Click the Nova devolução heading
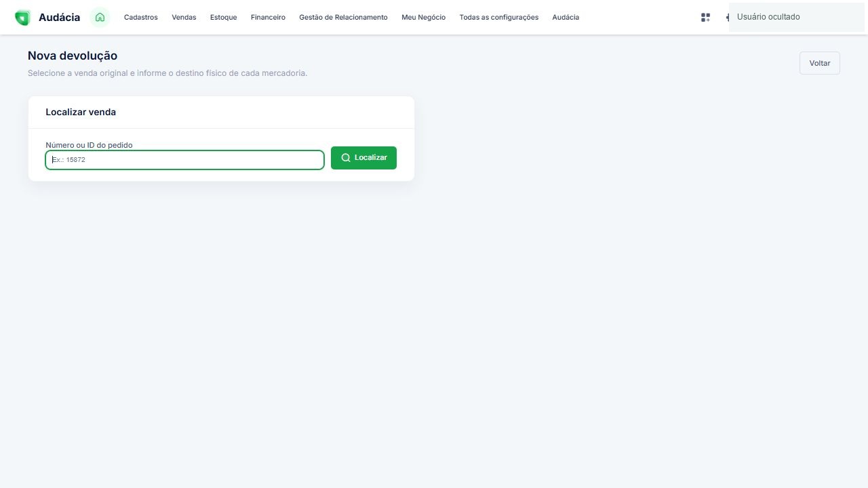This screenshot has width=868, height=488. tap(73, 56)
